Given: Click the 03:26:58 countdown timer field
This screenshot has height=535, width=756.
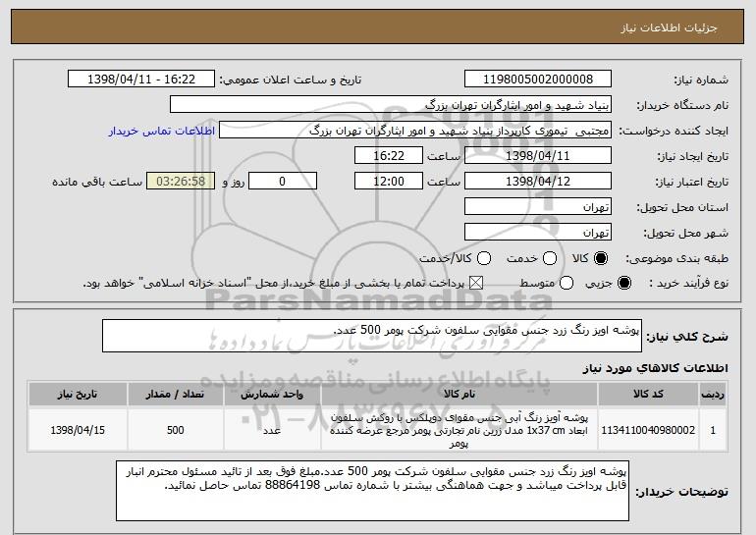Looking at the screenshot, I should (x=181, y=182).
